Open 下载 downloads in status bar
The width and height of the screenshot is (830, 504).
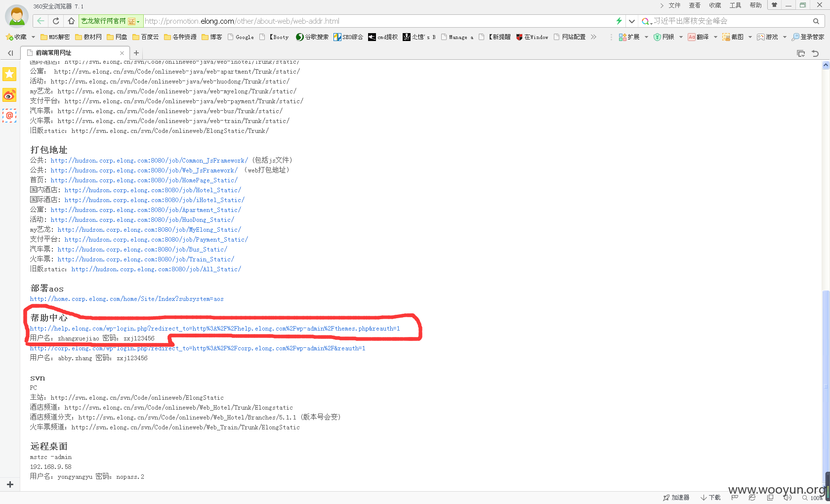(x=710, y=498)
